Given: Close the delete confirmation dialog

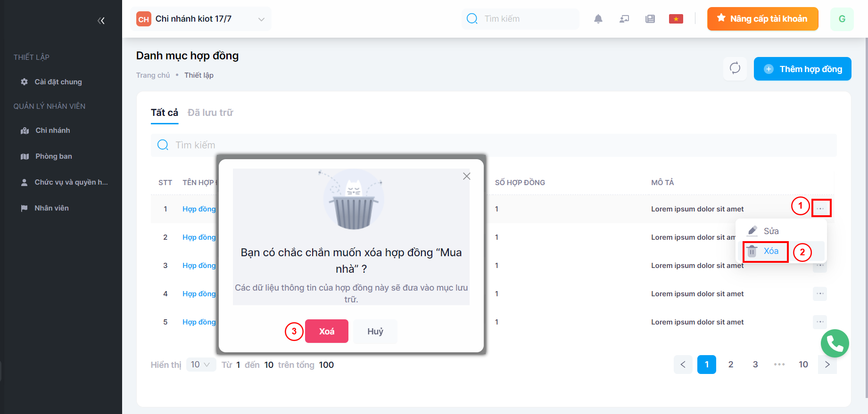Looking at the screenshot, I should (x=466, y=176).
